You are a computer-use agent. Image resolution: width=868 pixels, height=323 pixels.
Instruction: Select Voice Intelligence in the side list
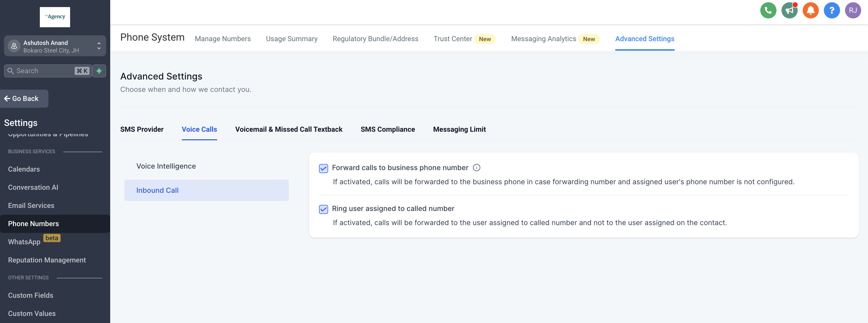click(x=166, y=166)
